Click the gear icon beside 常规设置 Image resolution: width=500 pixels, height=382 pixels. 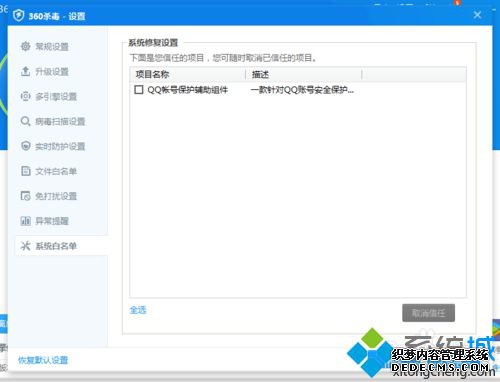point(25,46)
